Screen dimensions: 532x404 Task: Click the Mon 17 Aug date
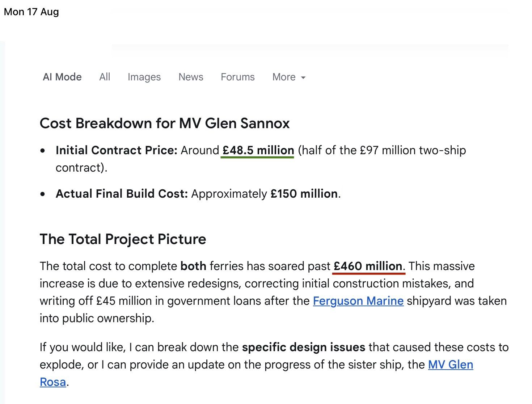tap(31, 12)
